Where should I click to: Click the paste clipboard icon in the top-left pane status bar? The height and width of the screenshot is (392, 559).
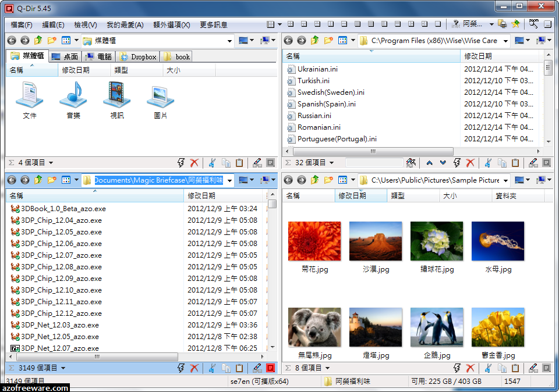tap(239, 163)
